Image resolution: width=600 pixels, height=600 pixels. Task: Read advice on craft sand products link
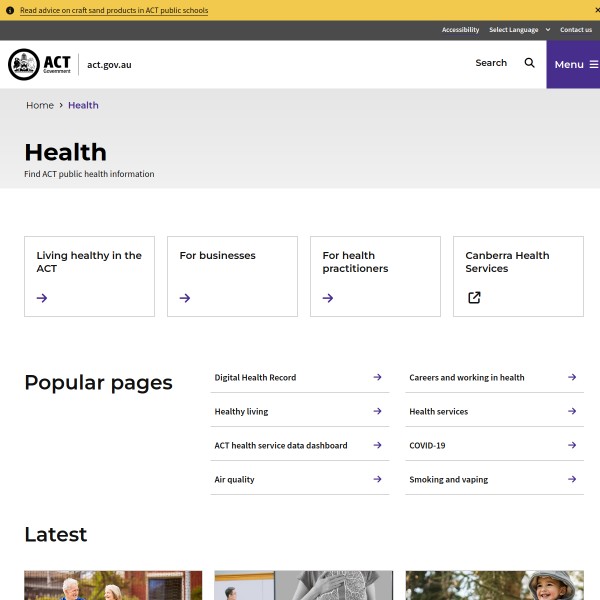(114, 10)
